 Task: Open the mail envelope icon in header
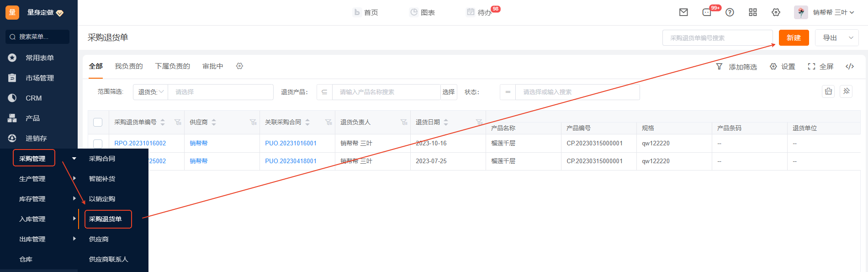pos(683,12)
